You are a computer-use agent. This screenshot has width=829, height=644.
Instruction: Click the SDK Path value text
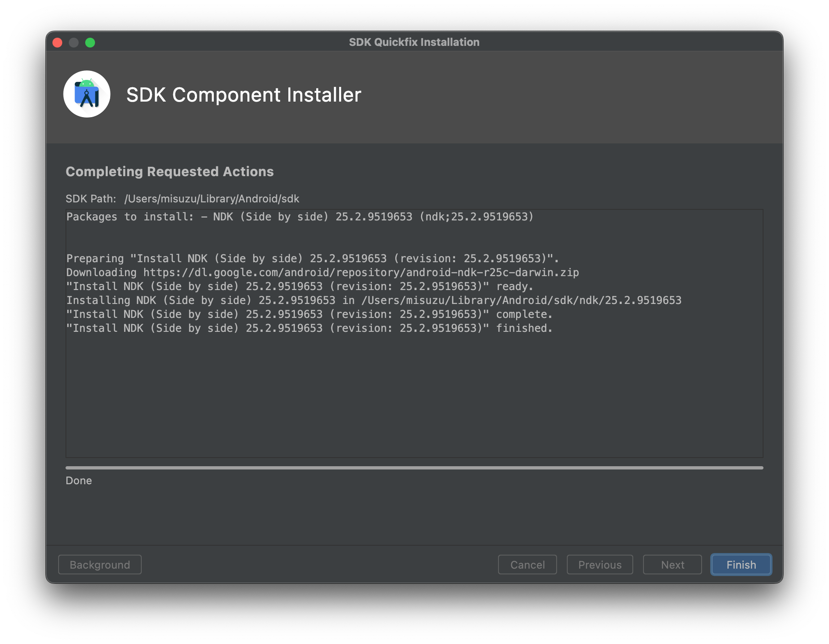(x=212, y=199)
